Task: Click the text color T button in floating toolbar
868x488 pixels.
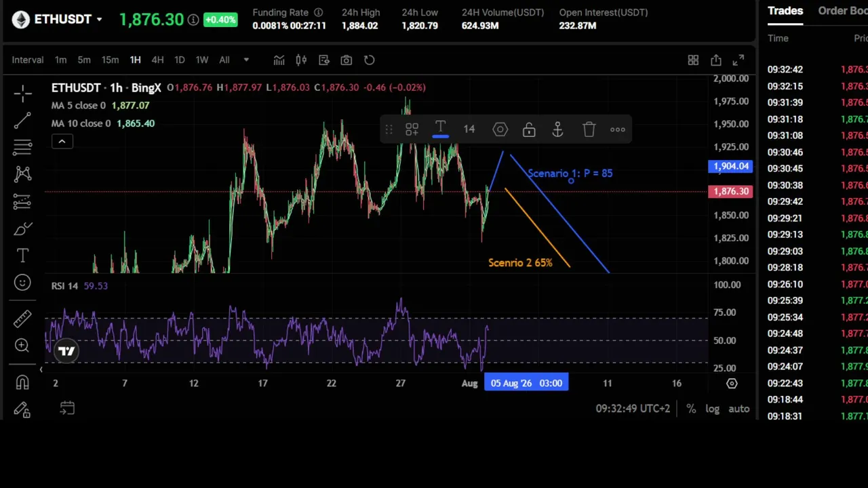Action: tap(440, 129)
